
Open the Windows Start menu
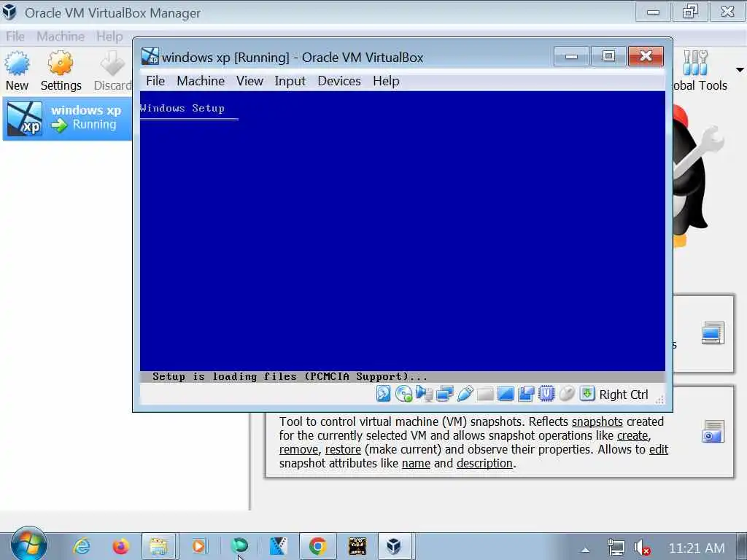(28, 544)
